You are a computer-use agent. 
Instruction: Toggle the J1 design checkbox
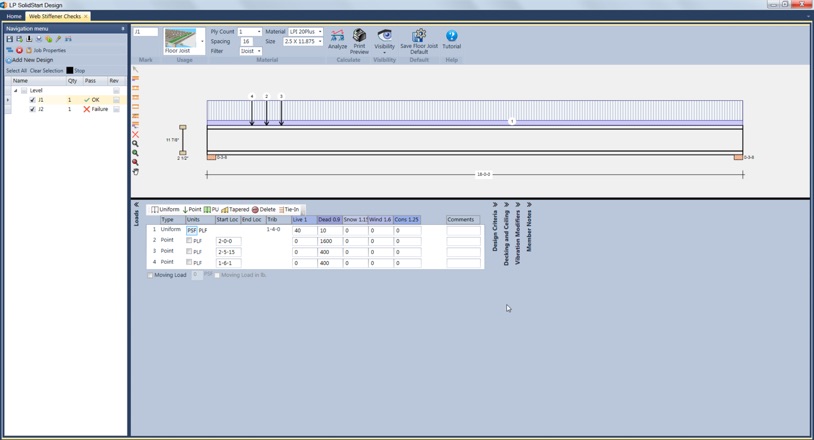tap(32, 100)
